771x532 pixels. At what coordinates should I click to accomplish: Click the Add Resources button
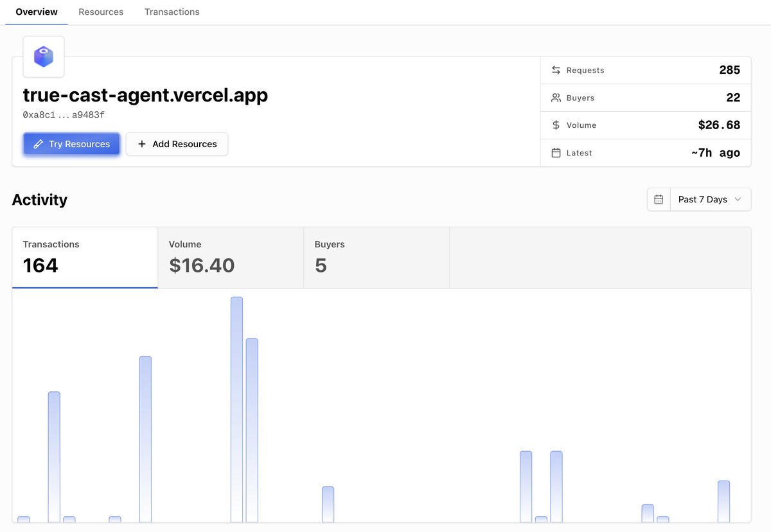pos(177,144)
